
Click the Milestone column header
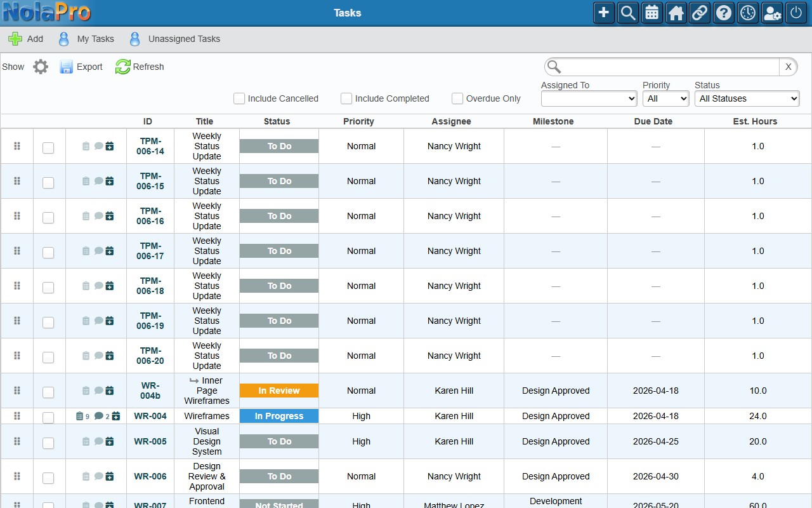(553, 121)
